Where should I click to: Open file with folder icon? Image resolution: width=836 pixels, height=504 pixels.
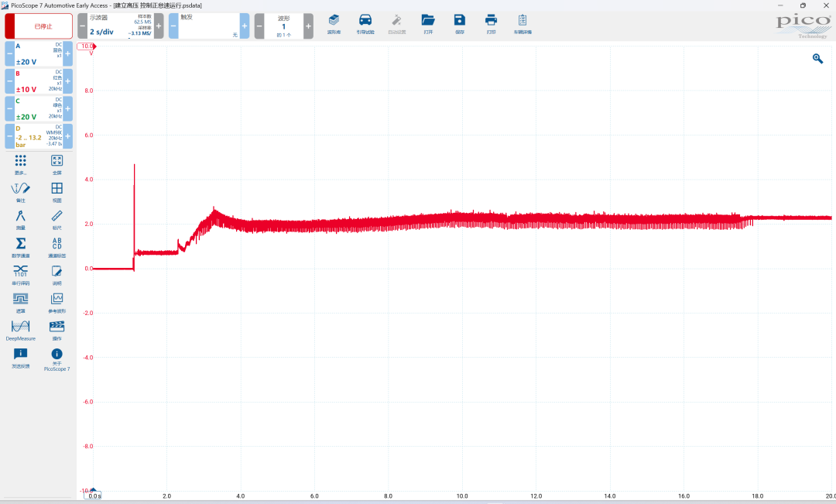tap(428, 24)
